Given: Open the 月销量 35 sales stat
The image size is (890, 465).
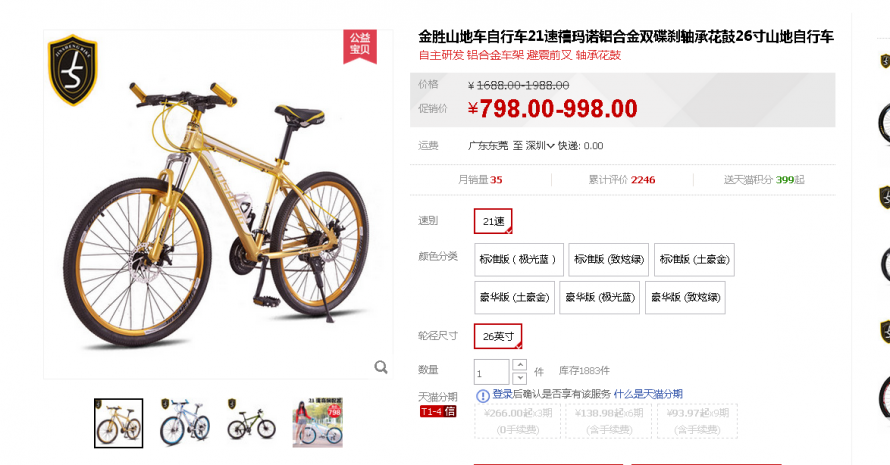Looking at the screenshot, I should 480,180.
